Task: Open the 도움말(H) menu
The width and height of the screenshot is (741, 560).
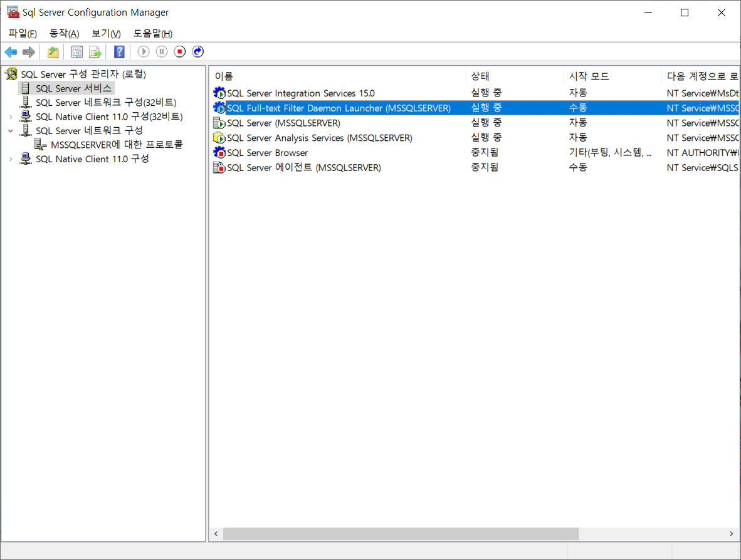Action: click(152, 34)
